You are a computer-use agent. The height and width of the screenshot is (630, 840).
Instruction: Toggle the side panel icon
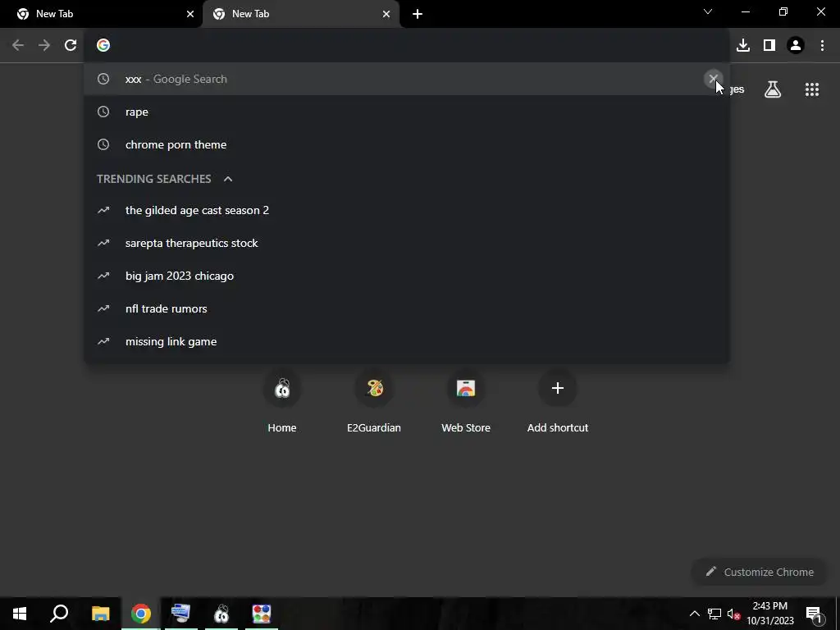(769, 46)
